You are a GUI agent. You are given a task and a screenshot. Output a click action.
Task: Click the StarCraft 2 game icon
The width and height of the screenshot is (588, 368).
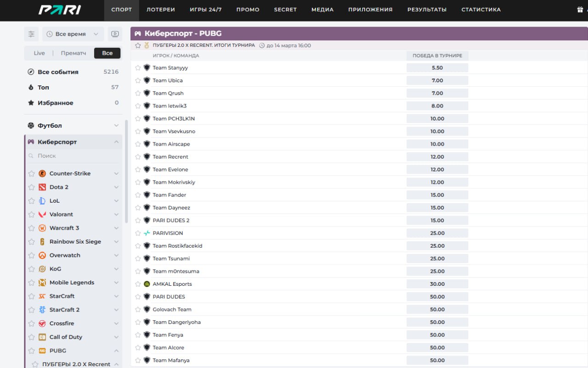tap(42, 310)
